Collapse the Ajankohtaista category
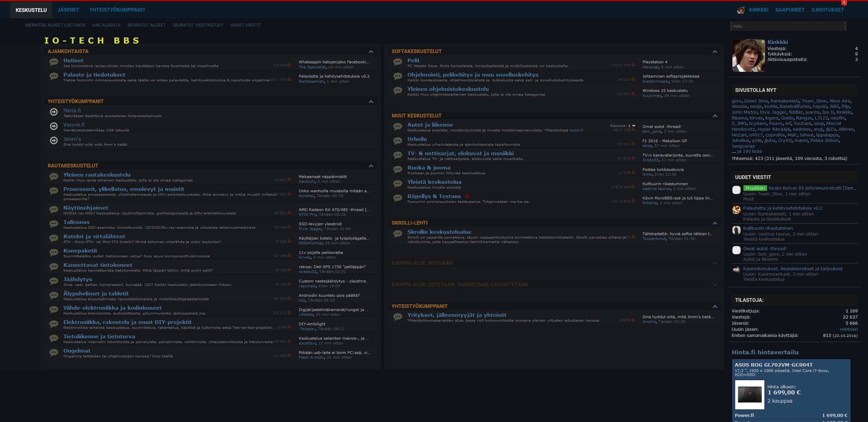Viewport: 868px width, 422px height. point(371,52)
